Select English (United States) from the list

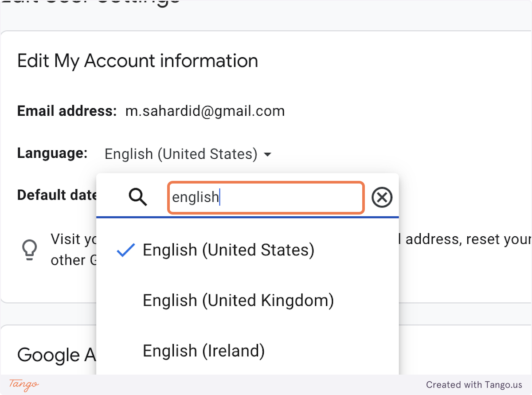click(x=228, y=250)
